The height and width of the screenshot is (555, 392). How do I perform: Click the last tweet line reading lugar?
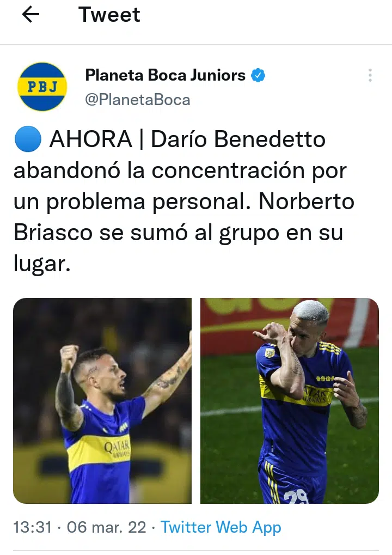point(42,264)
